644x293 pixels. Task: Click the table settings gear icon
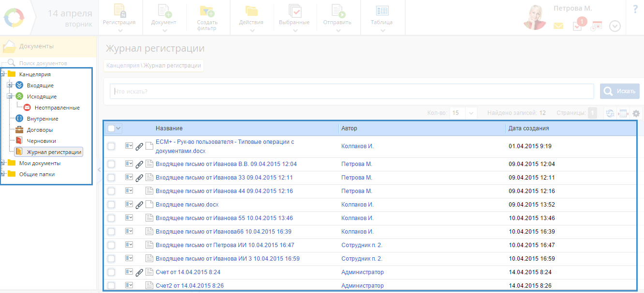(x=636, y=113)
